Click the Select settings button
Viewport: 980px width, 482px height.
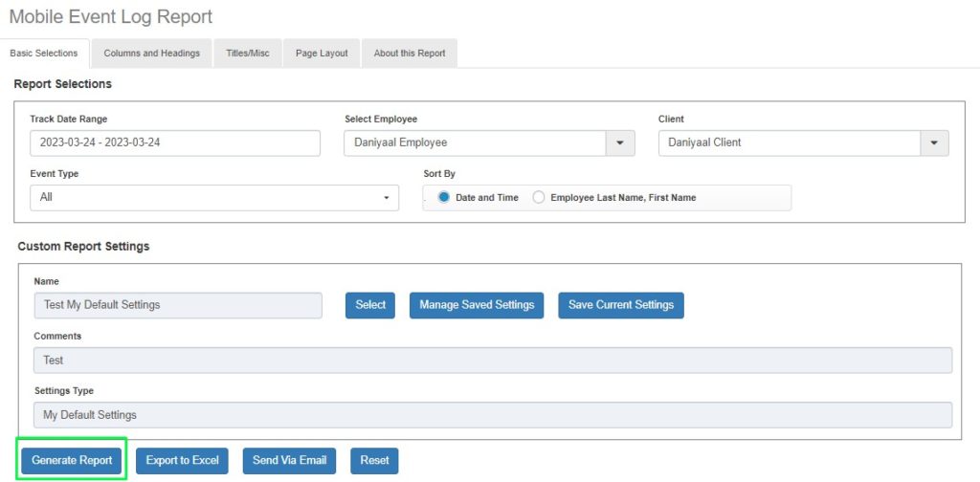pyautogui.click(x=370, y=305)
